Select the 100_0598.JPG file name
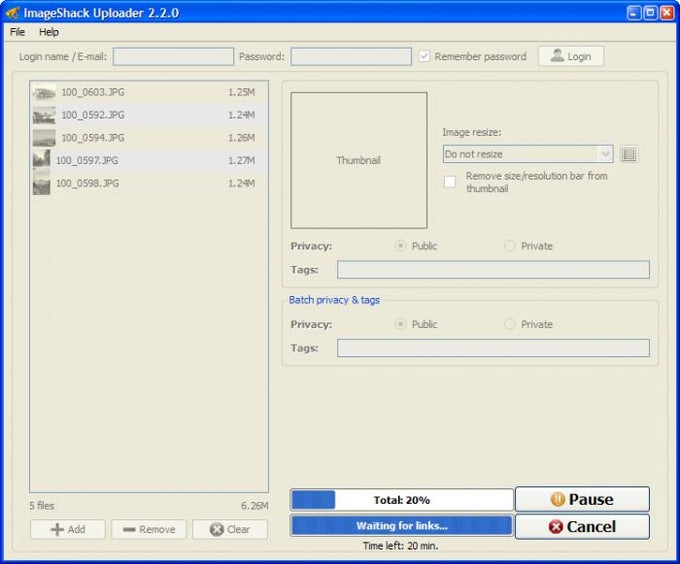 [87, 183]
